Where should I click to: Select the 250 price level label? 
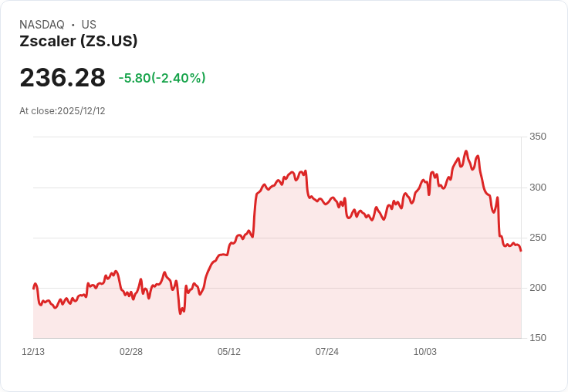pos(537,238)
